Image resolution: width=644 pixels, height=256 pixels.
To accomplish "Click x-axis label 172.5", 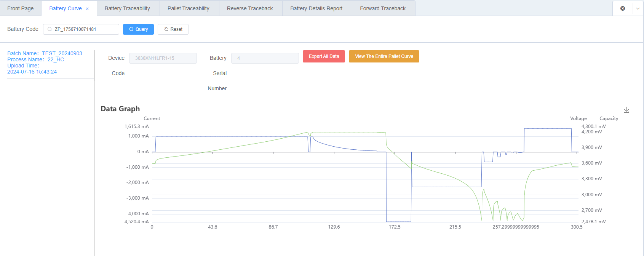I will [x=395, y=227].
